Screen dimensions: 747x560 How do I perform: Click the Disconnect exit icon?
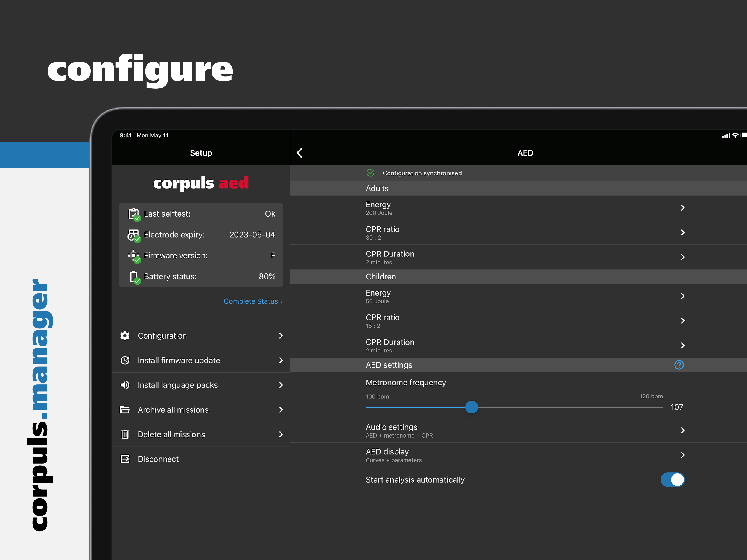click(x=125, y=459)
